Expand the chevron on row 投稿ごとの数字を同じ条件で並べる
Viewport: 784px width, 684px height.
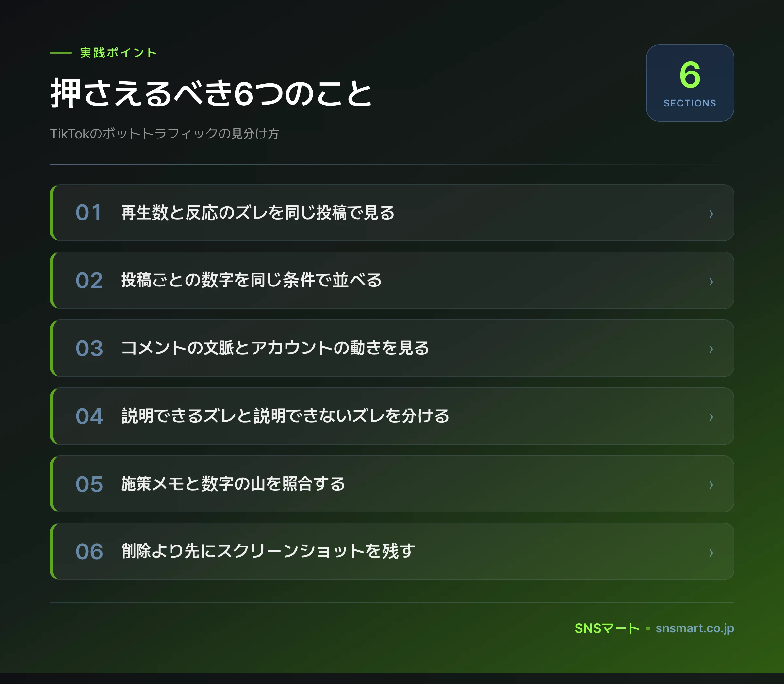pos(711,282)
